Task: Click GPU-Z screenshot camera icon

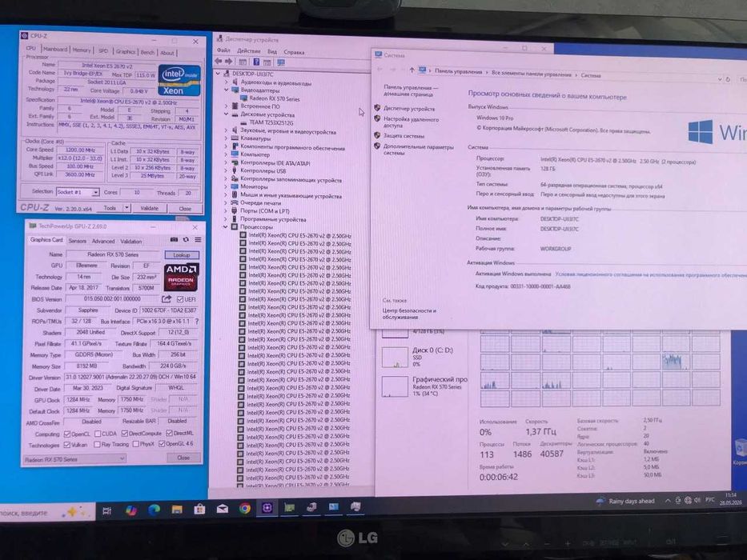Action: pyautogui.click(x=174, y=240)
